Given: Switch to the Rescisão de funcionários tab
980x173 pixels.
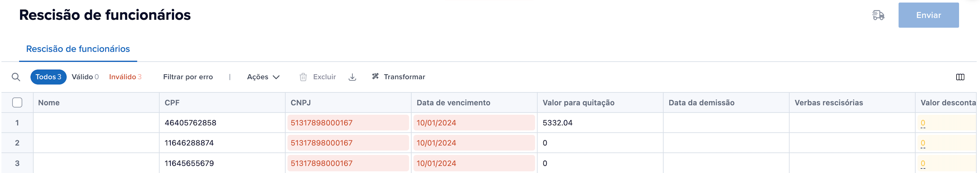Looking at the screenshot, I should [78, 49].
